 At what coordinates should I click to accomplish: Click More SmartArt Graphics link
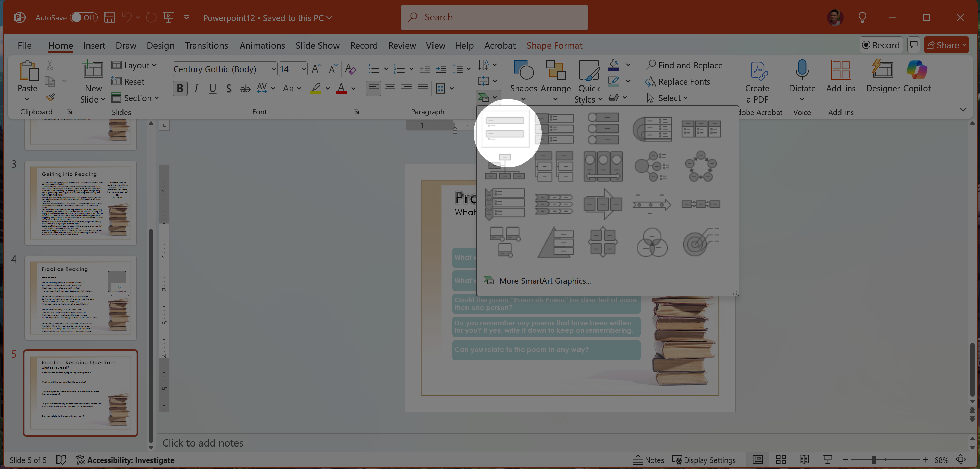coord(544,281)
